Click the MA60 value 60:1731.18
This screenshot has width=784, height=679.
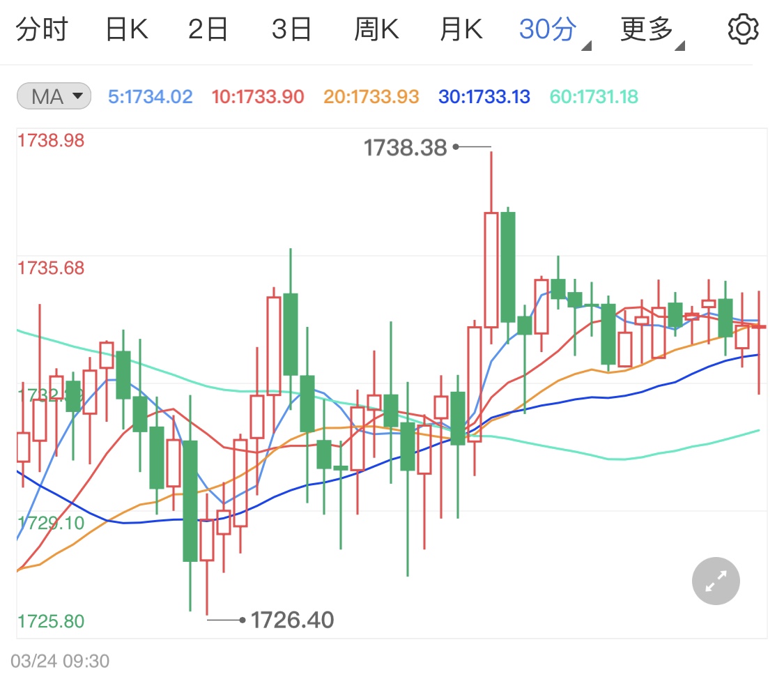coord(594,96)
